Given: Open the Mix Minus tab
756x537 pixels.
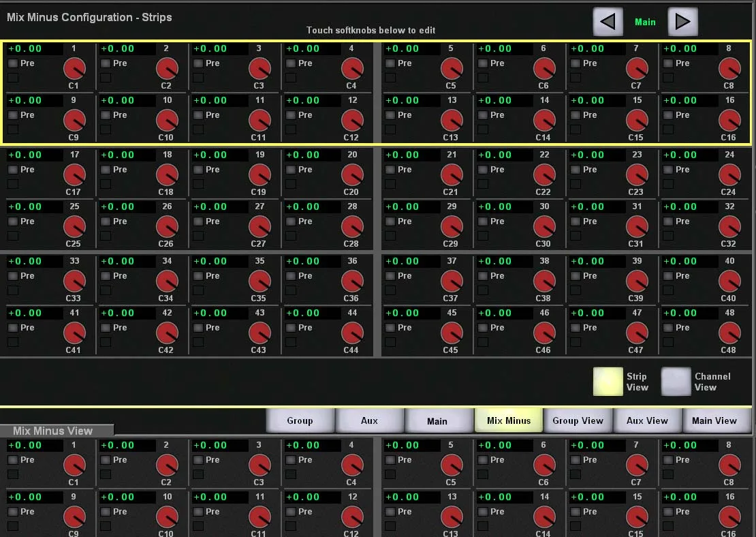Looking at the screenshot, I should coord(509,420).
